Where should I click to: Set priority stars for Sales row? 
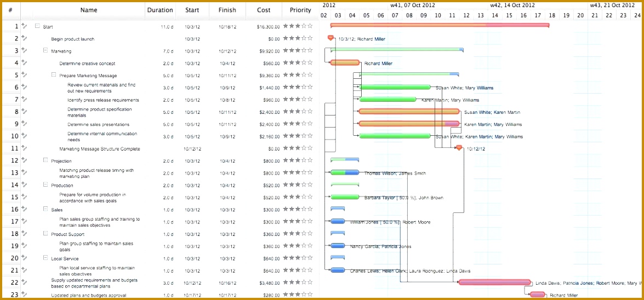[x=298, y=209]
